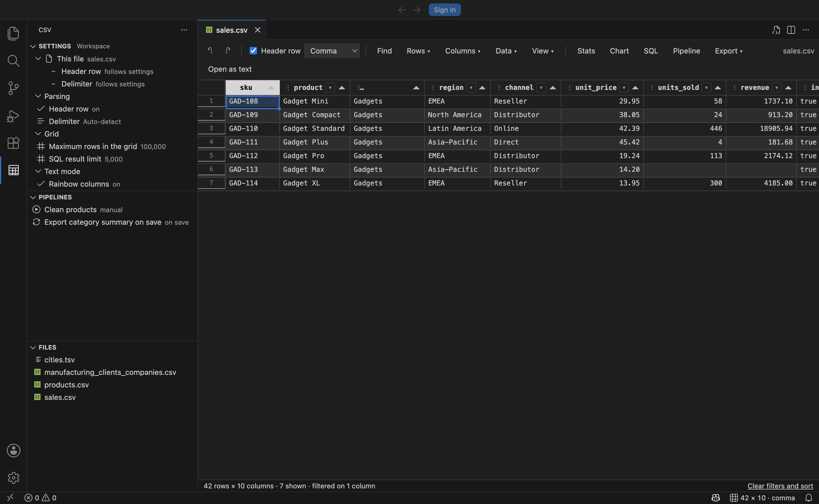This screenshot has width=819, height=504.
Task: Open the Search view in activity bar
Action: tap(13, 61)
